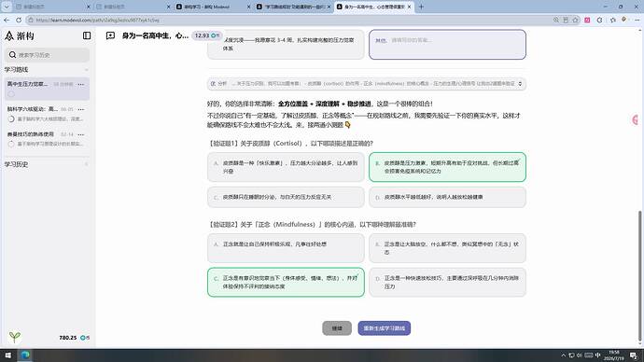Collapse the 学习路线 section chevron
The image size is (644, 362).
click(86, 70)
